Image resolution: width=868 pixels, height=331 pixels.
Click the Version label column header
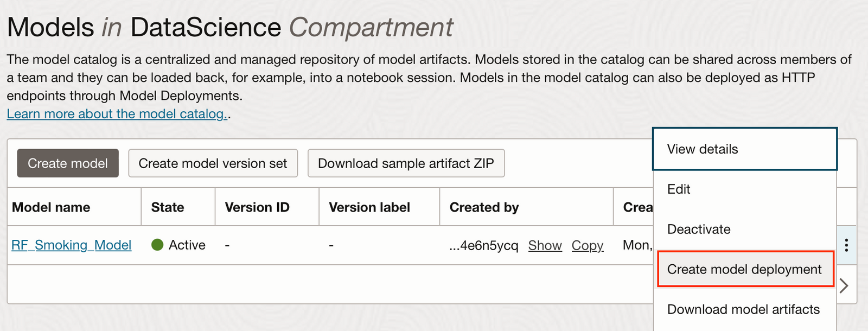click(x=369, y=207)
